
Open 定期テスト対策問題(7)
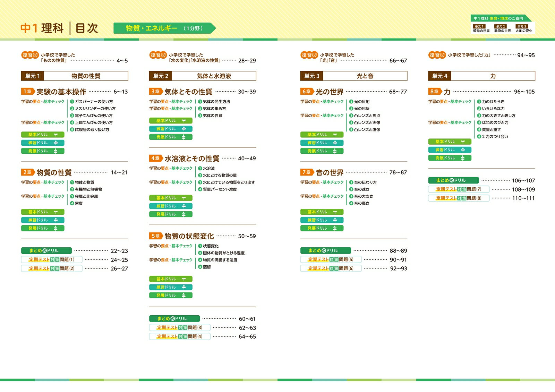(459, 189)
